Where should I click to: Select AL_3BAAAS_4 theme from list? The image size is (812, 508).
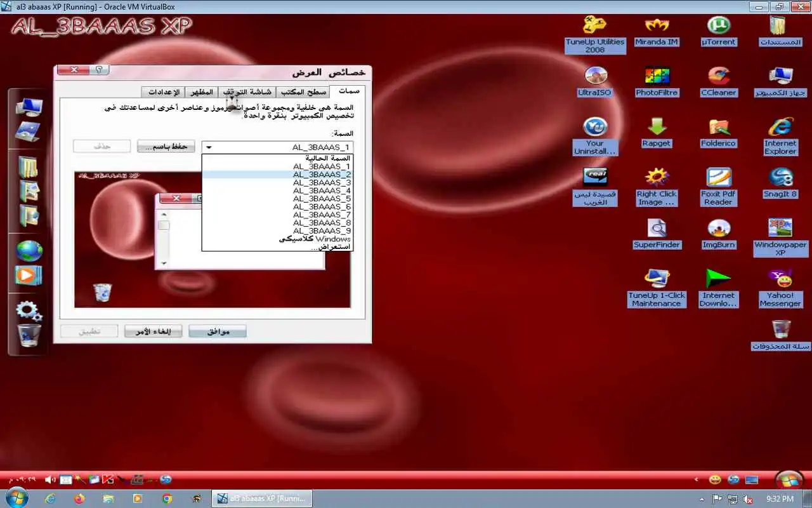[x=277, y=190]
